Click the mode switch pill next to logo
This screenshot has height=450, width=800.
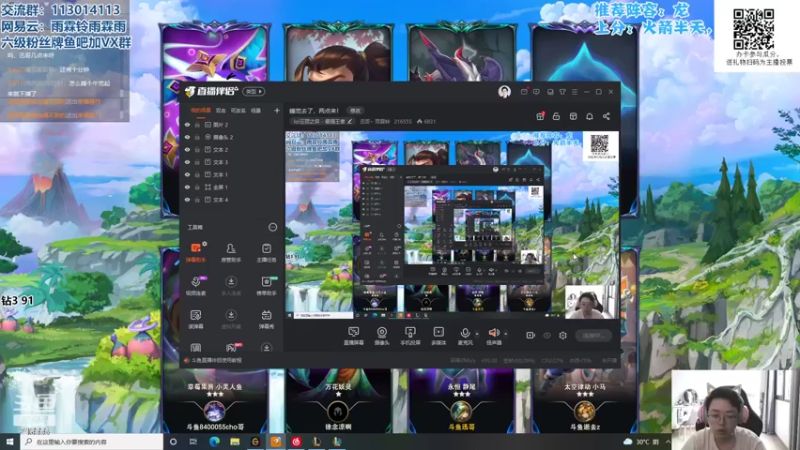click(x=254, y=92)
